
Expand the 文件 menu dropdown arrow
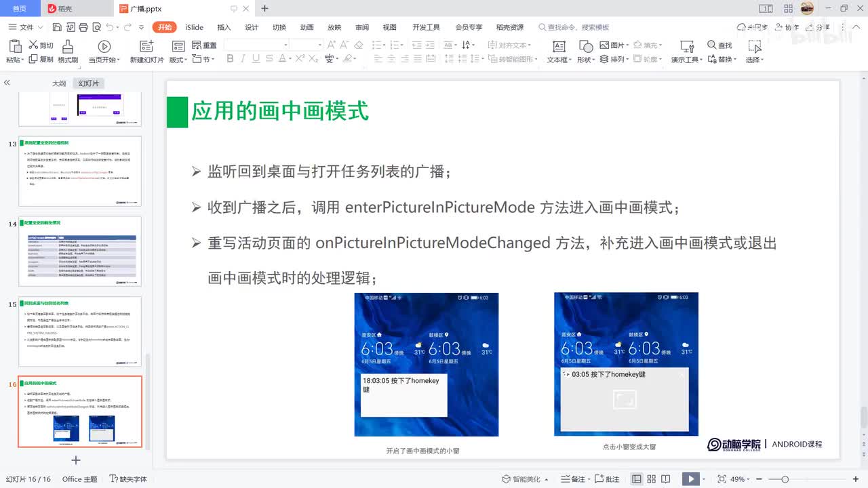coord(41,28)
